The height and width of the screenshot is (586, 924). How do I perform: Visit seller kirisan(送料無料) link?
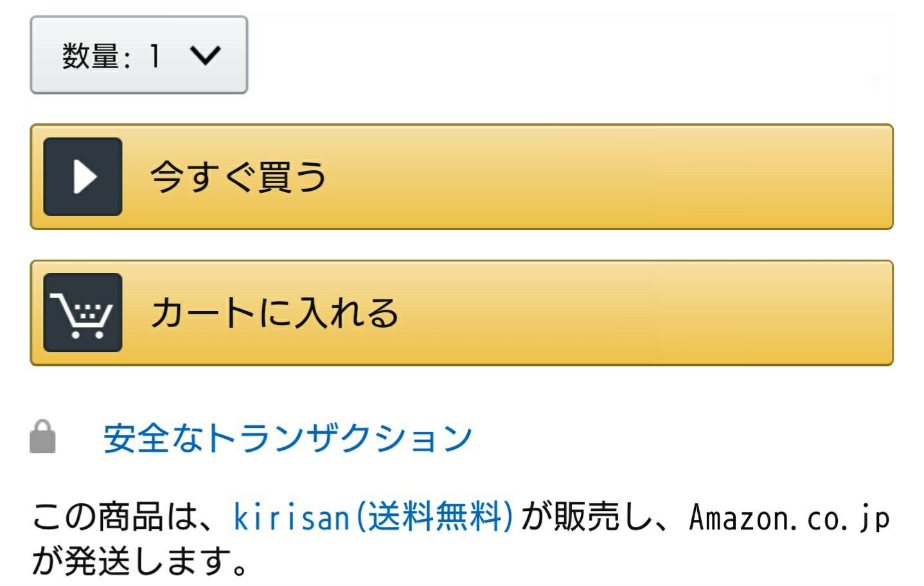(x=373, y=517)
